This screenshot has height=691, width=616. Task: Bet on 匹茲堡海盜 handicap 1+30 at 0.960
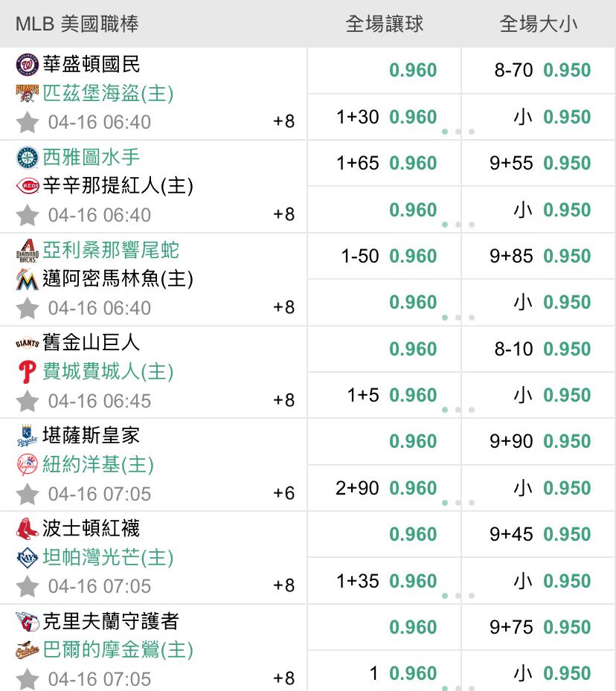coord(384,117)
